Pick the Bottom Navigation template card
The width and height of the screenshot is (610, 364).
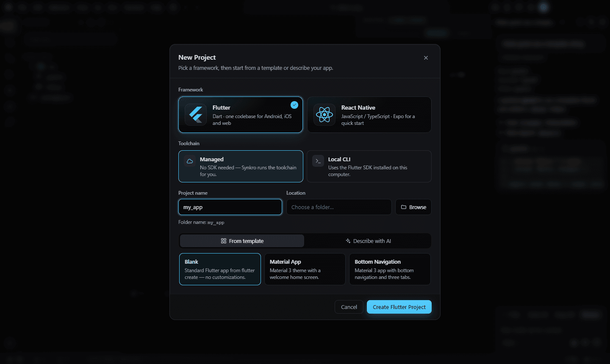point(390,269)
